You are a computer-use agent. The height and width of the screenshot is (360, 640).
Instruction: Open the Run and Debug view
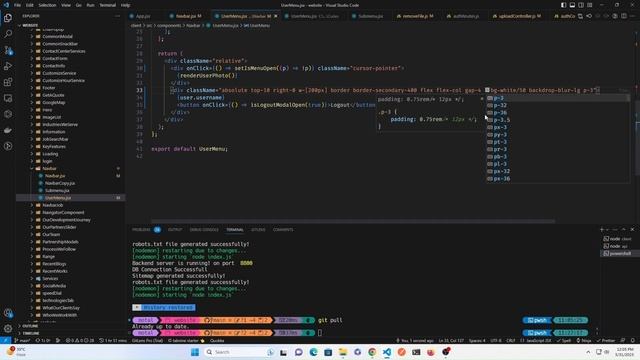[8, 66]
